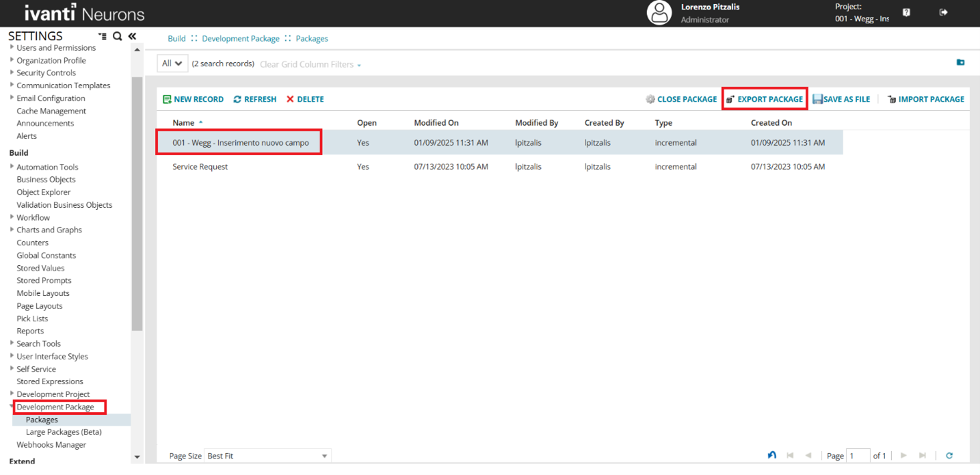Click the ivanti Neurons logo

pyautogui.click(x=84, y=13)
